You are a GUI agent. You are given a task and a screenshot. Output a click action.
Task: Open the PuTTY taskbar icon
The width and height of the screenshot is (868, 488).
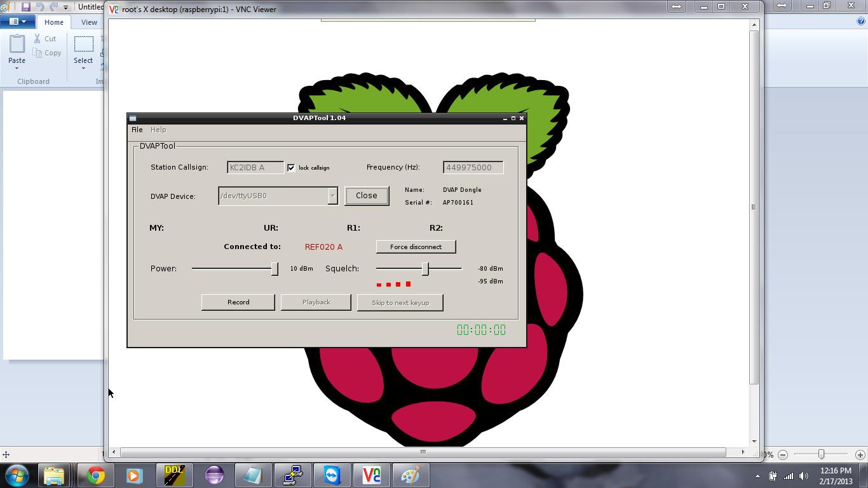point(293,475)
